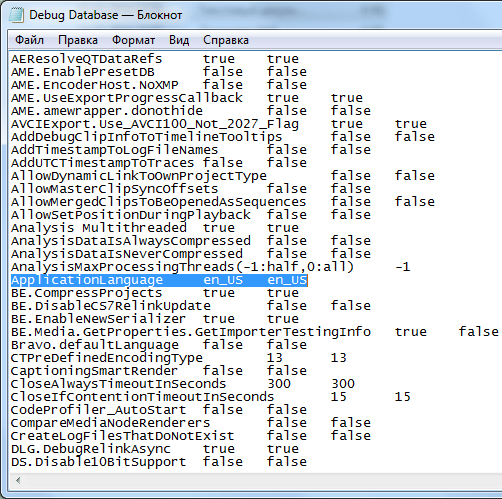Click AllowDynamicLinkToOwnProjectType text
Screen dimensions: 502x499
click(x=139, y=176)
